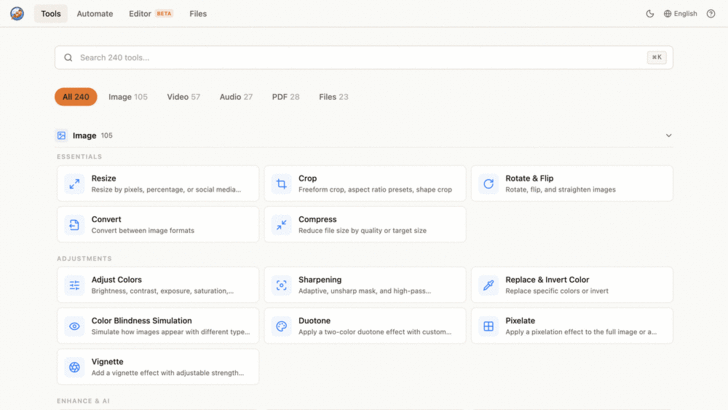The image size is (728, 410).
Task: Collapse the Image section chevron
Action: tap(669, 136)
